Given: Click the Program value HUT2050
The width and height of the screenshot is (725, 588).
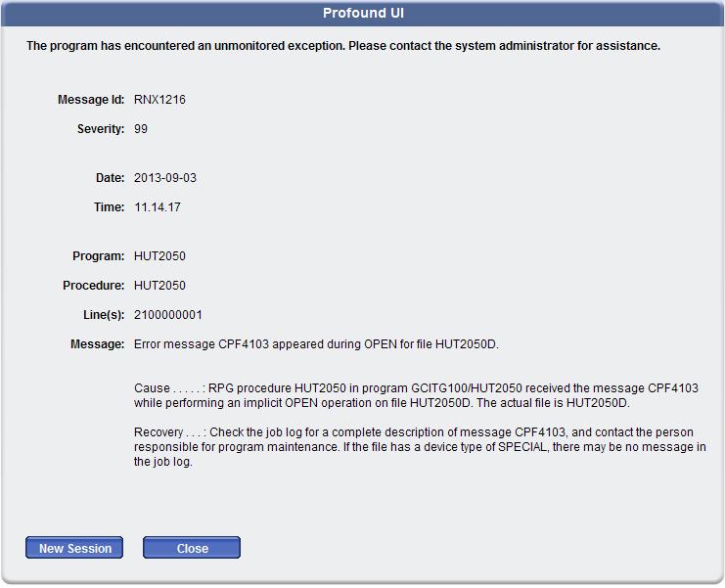Looking at the screenshot, I should 159,256.
